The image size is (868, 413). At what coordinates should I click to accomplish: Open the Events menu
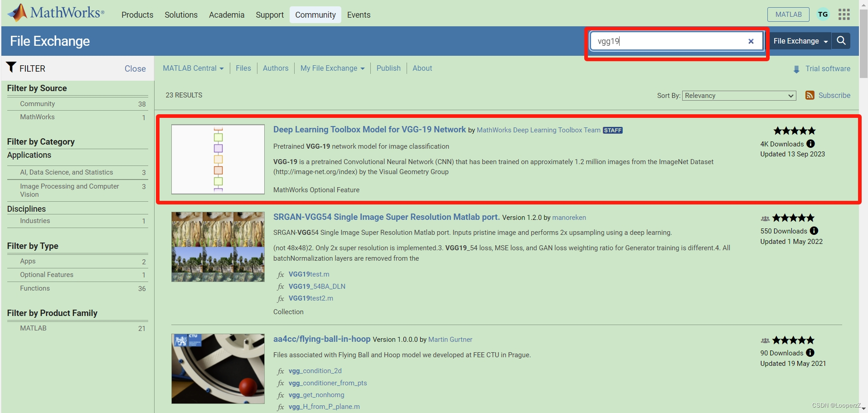pos(359,15)
